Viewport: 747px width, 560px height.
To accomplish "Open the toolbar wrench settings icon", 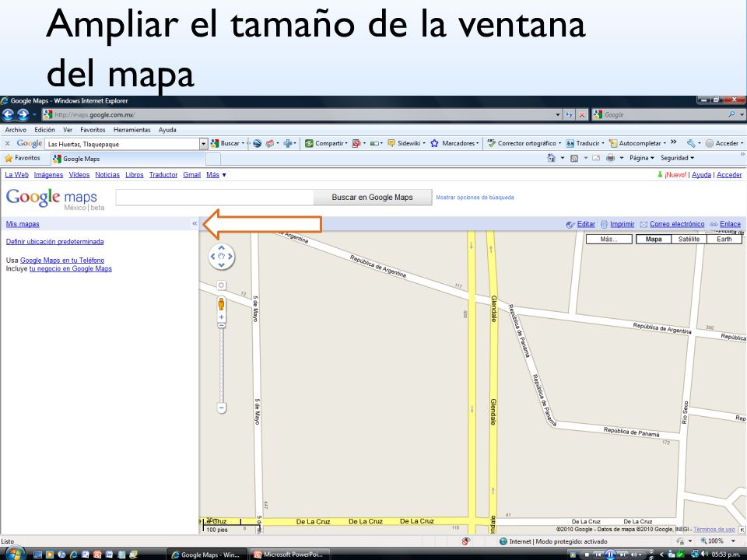I will click(x=691, y=143).
